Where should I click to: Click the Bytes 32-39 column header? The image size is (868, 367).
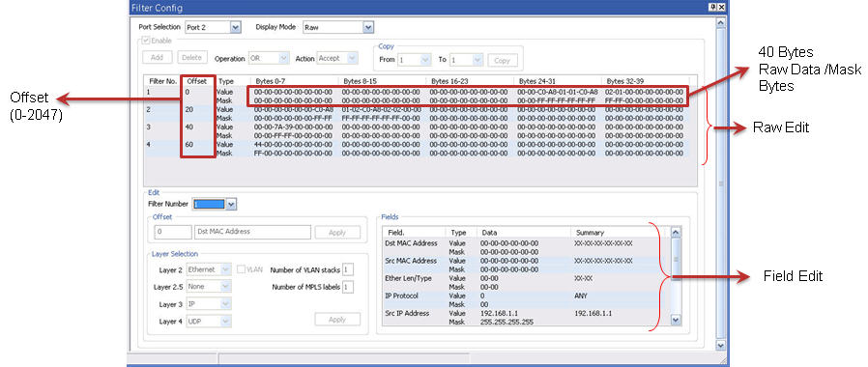[x=645, y=81]
